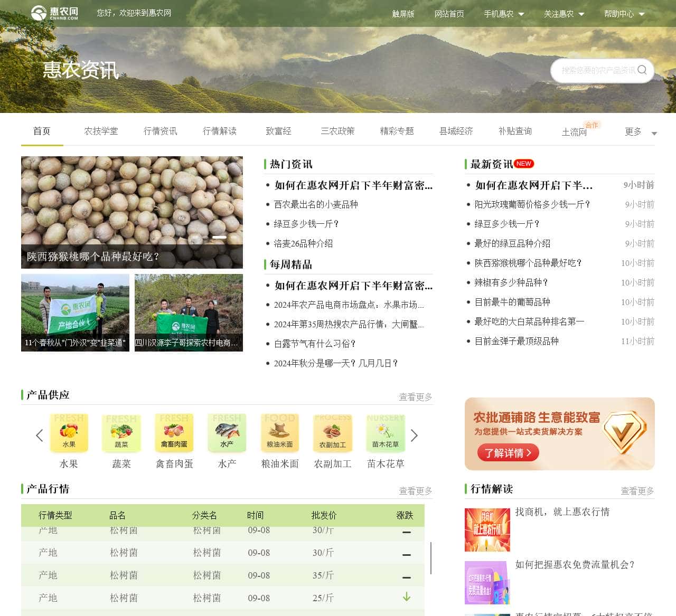Open the 粮油米面 category icon

pos(280,433)
